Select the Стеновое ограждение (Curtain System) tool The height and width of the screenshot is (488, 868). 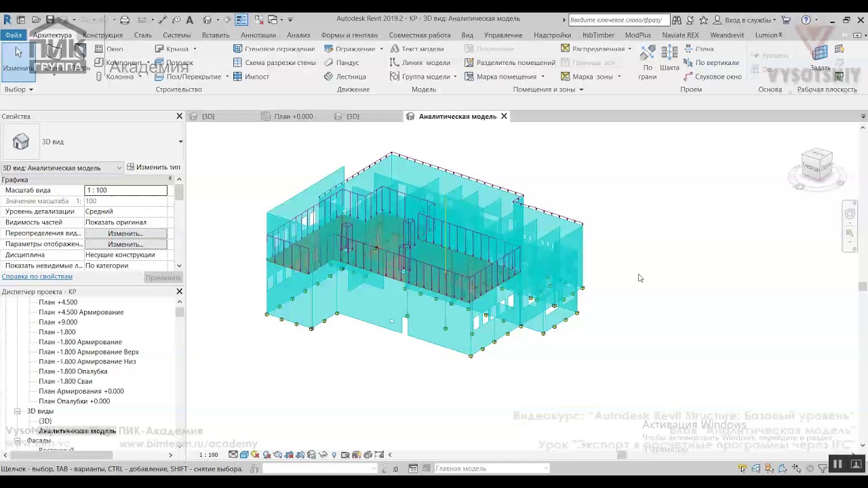coord(274,49)
